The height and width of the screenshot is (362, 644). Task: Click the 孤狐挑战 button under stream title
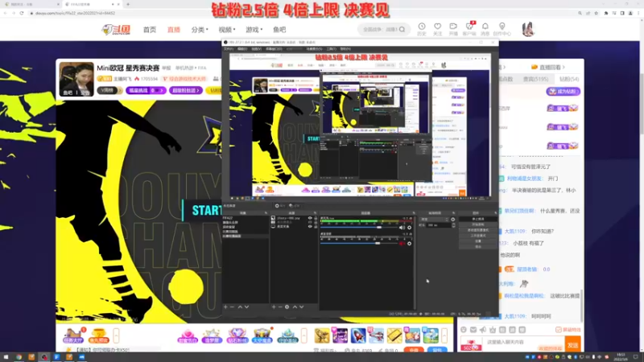pos(146,90)
